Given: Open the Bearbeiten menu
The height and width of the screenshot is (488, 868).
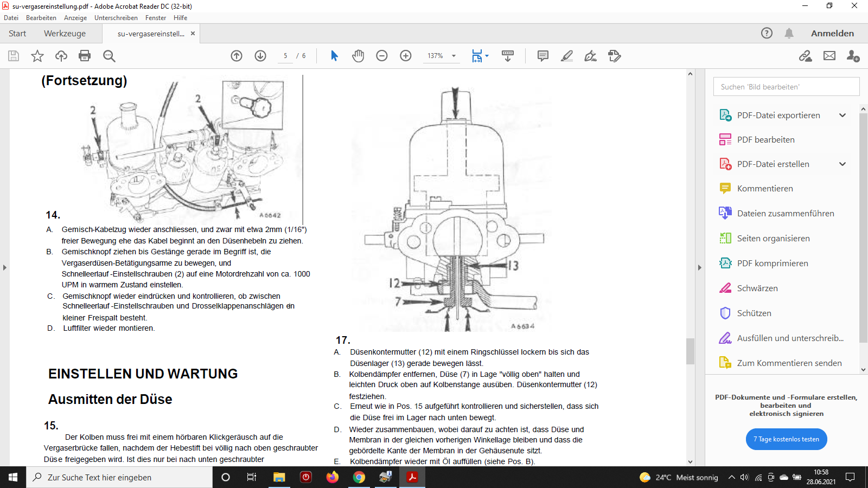Looking at the screenshot, I should coord(41,18).
